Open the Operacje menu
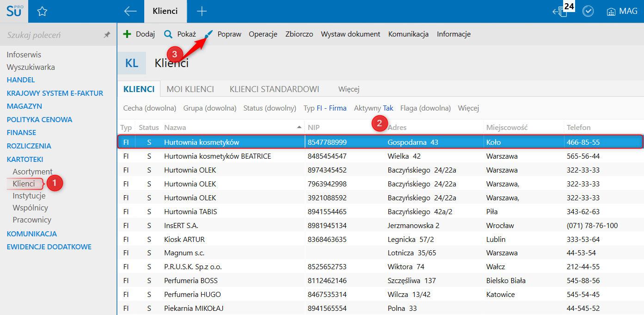 [263, 34]
